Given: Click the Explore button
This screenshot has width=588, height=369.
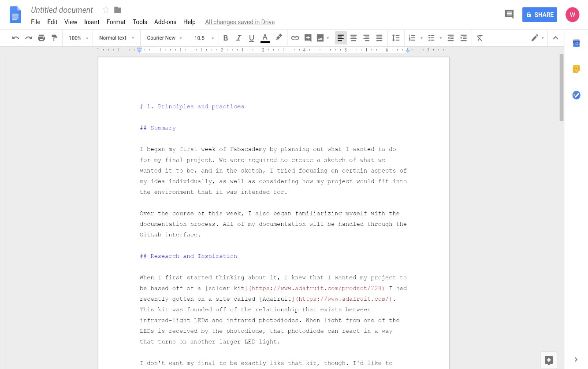Looking at the screenshot, I should [549, 360].
